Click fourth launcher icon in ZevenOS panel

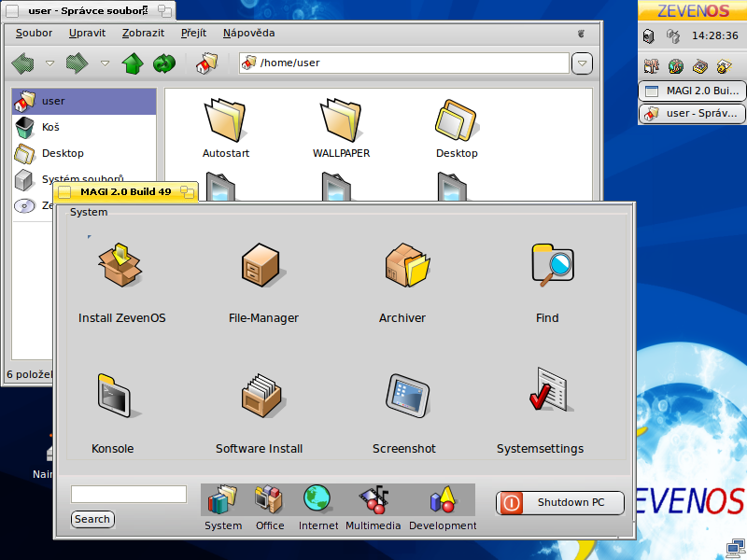click(x=724, y=66)
